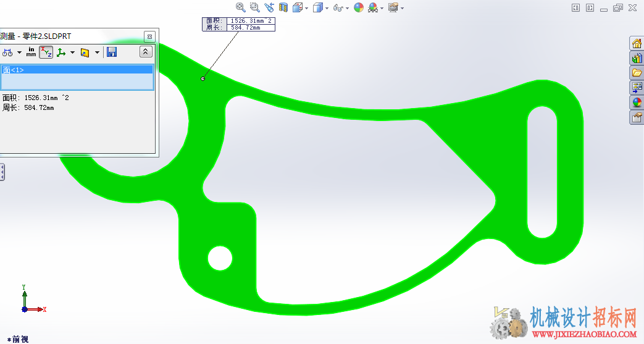Select the Zoom to Area tool
The width and height of the screenshot is (644, 344).
(254, 7)
